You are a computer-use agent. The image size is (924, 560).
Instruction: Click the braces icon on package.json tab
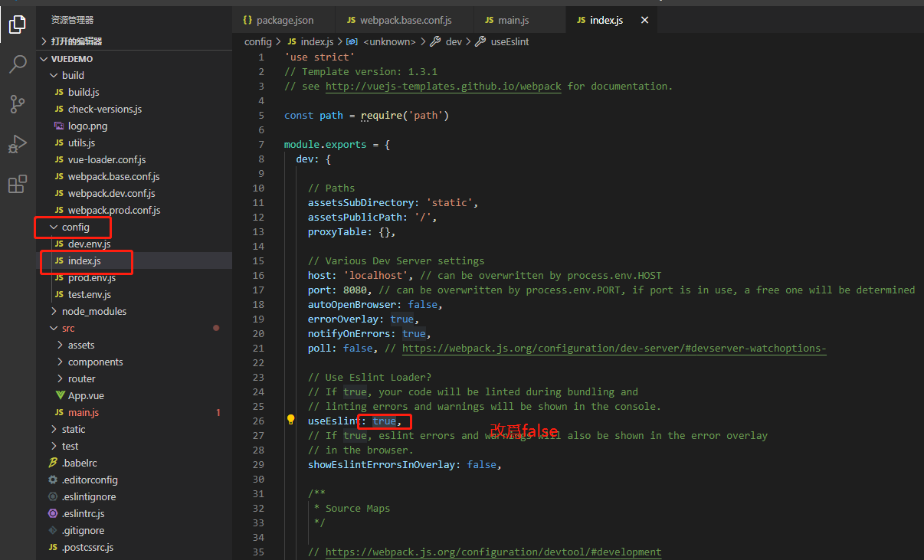click(x=247, y=20)
